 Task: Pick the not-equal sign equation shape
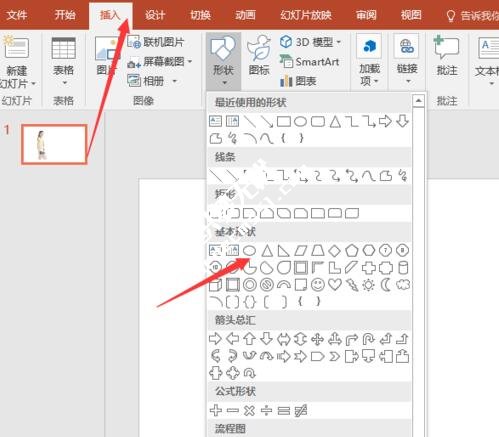coord(301,410)
